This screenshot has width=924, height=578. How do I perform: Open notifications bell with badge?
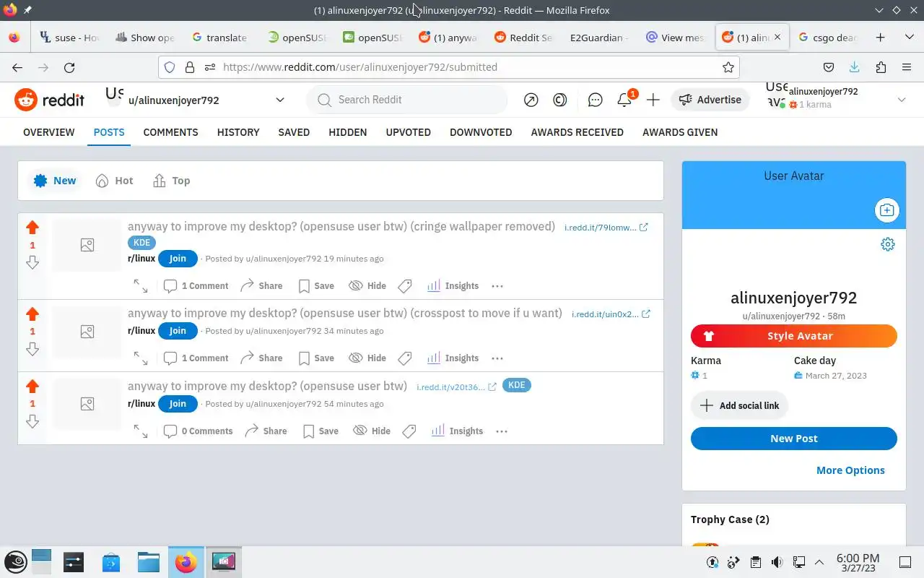(625, 100)
